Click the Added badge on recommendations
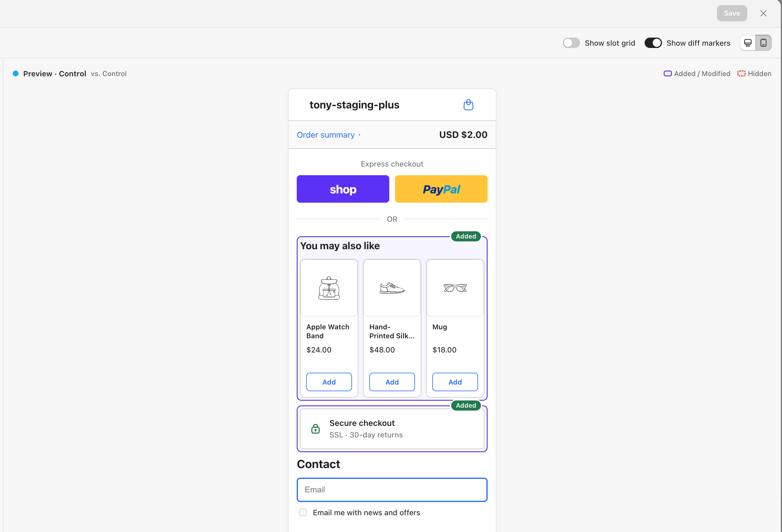Image resolution: width=782 pixels, height=532 pixels. coord(466,236)
